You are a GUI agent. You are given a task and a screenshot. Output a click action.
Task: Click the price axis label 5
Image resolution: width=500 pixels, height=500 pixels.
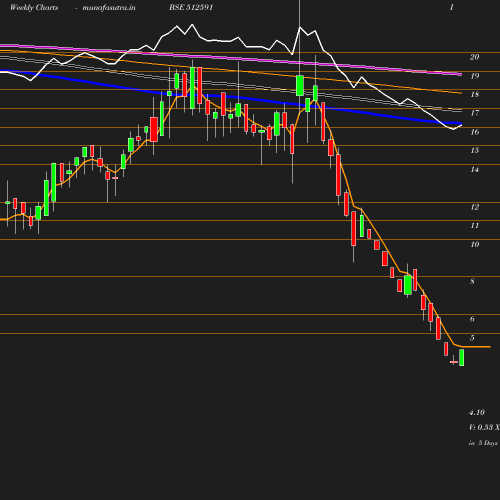click(x=472, y=338)
